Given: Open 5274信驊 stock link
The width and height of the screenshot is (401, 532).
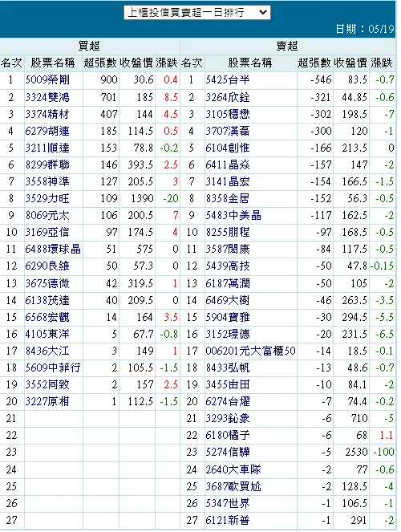Looking at the screenshot, I should point(228,453).
